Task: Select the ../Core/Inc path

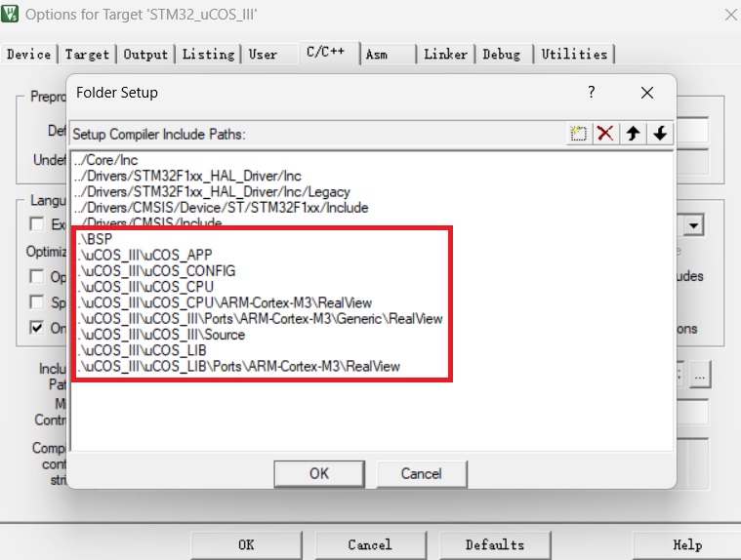Action: [x=105, y=160]
